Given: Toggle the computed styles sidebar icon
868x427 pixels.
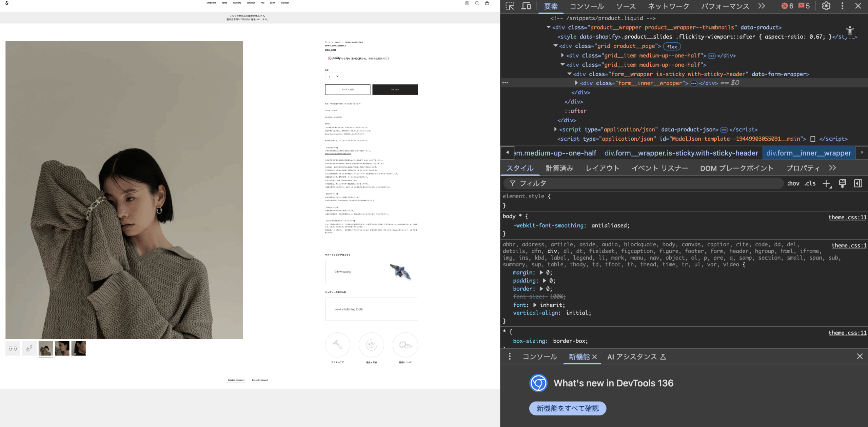Looking at the screenshot, I should click(858, 183).
